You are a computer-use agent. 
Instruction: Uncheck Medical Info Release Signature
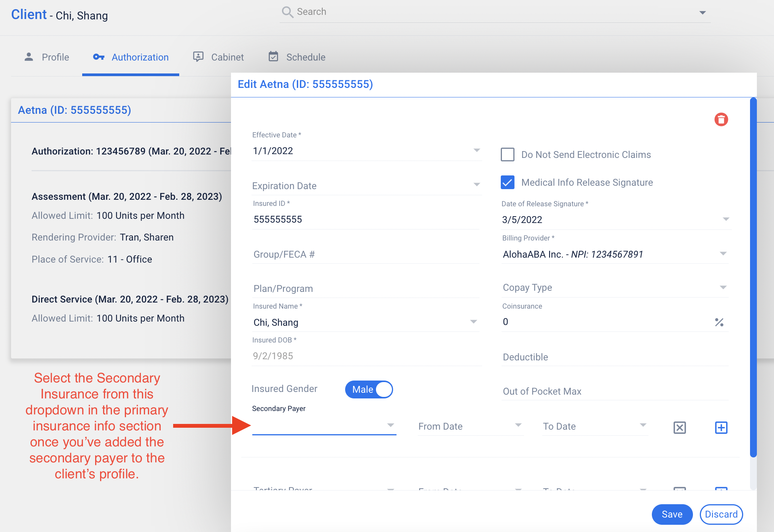[508, 183]
